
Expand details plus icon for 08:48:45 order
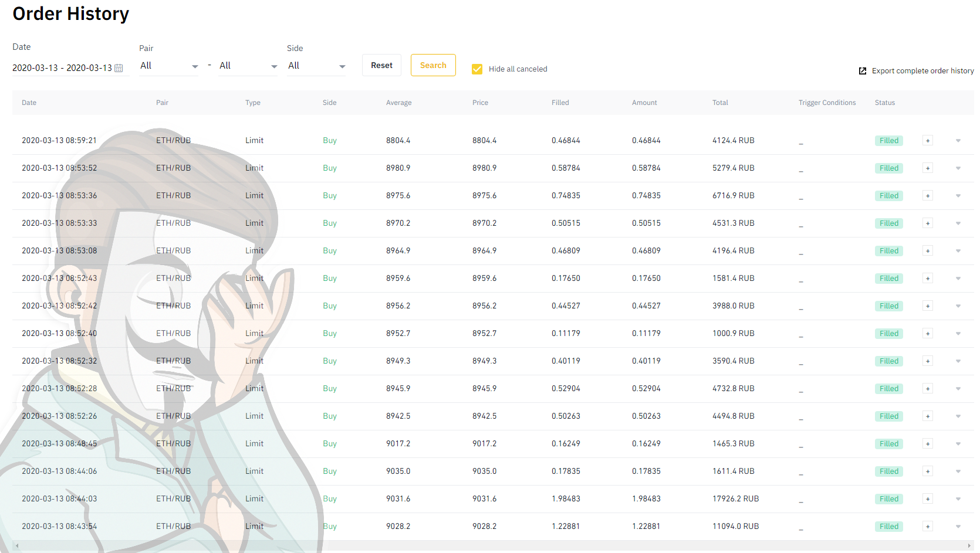[928, 444]
